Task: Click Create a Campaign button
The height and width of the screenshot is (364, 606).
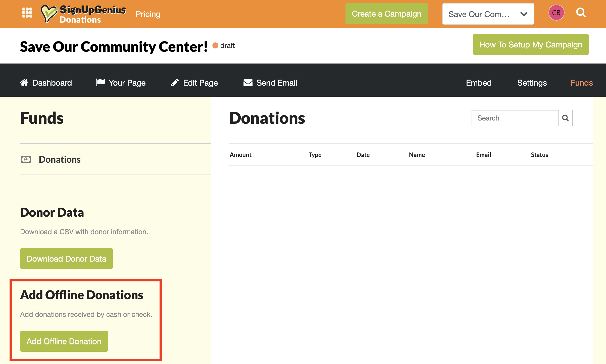Action: click(x=386, y=14)
